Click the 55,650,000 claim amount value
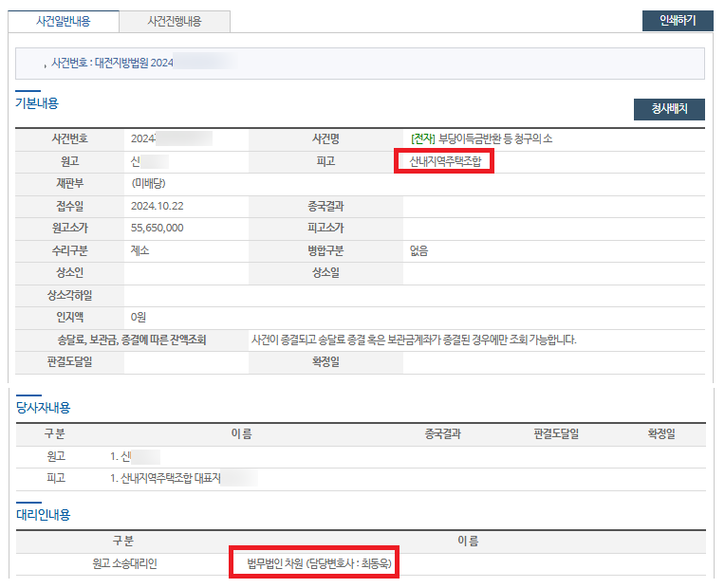The height and width of the screenshot is (588, 725). (x=157, y=228)
